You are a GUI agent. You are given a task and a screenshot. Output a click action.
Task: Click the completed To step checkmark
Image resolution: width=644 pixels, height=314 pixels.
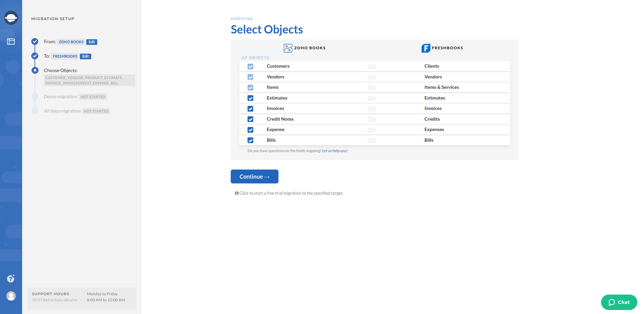35,56
